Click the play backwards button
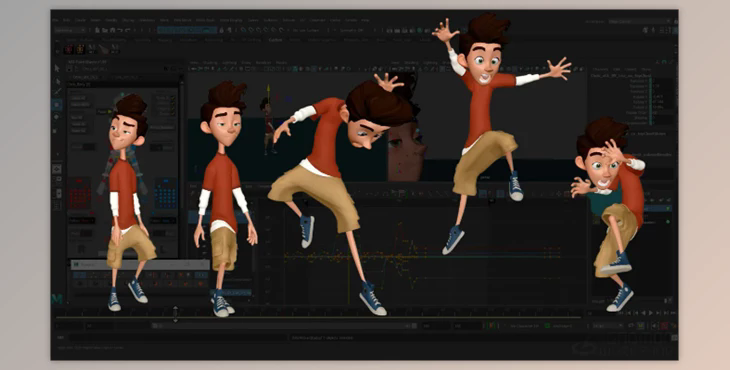The width and height of the screenshot is (730, 370). [644, 313]
